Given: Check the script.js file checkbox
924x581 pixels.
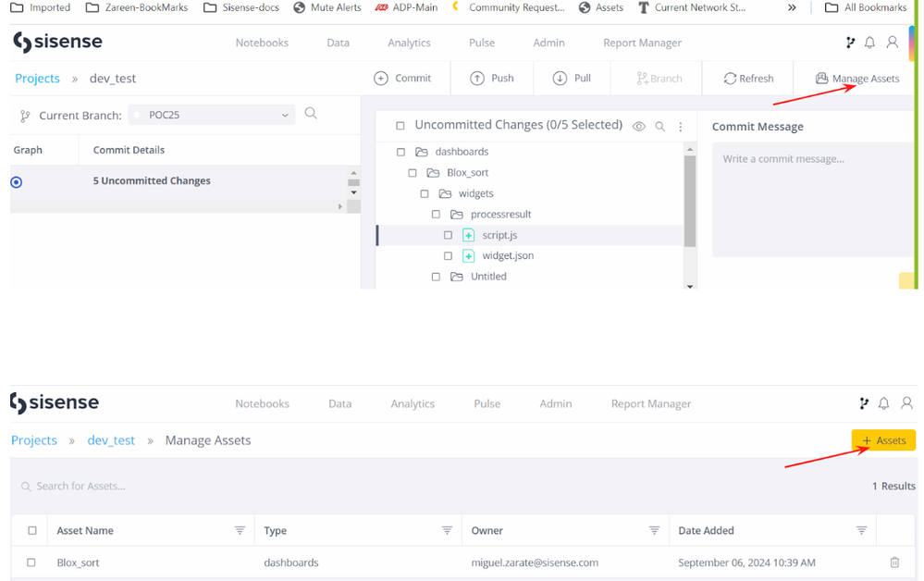Looking at the screenshot, I should [448, 235].
